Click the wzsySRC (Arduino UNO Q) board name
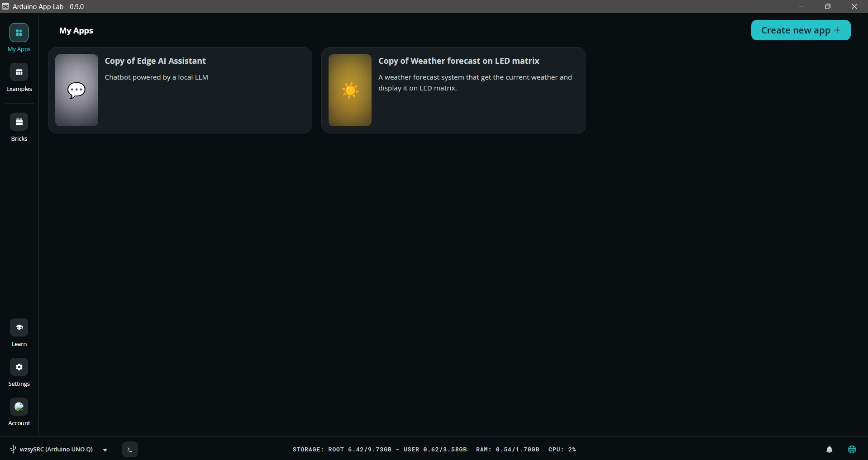The width and height of the screenshot is (868, 460). pos(57,450)
